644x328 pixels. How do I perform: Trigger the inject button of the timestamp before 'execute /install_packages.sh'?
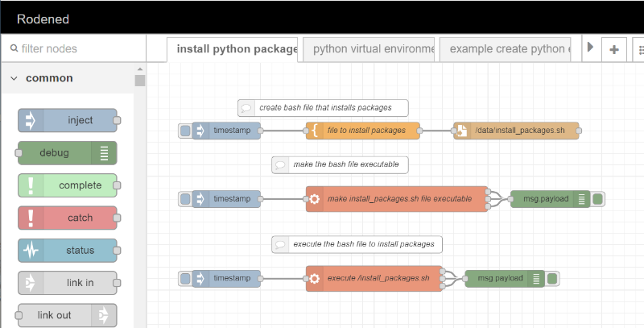pos(185,278)
